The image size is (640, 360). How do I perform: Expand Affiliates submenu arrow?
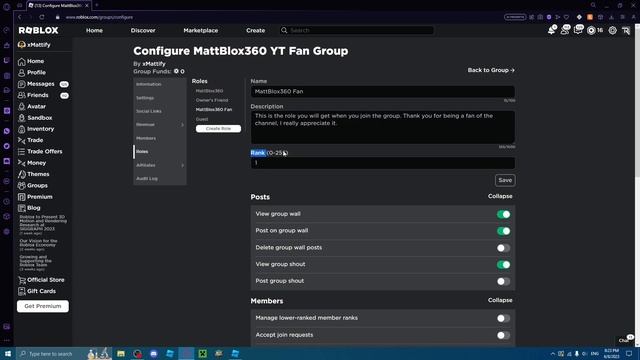[x=182, y=165]
